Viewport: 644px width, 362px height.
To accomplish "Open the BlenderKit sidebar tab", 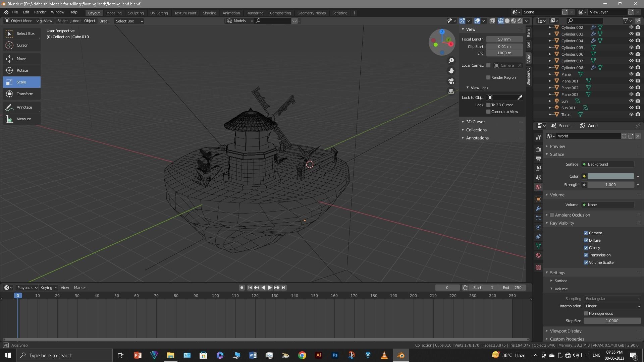I will (x=528, y=76).
